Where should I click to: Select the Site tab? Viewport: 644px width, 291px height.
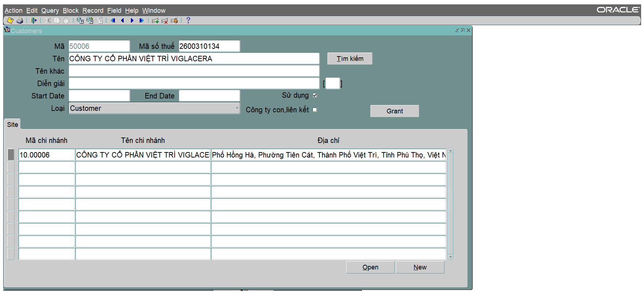coord(12,124)
